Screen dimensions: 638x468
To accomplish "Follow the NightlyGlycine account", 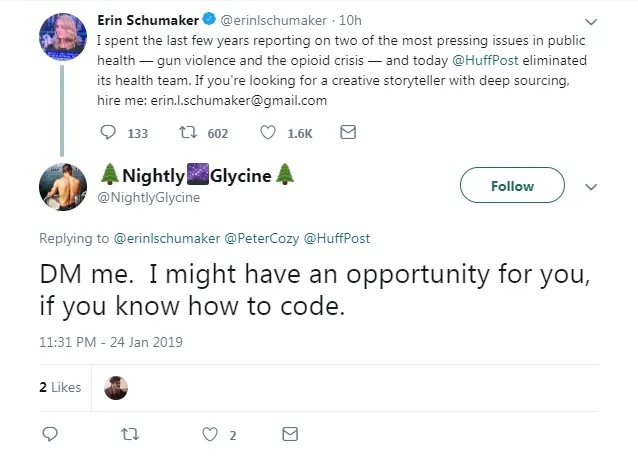I will [x=512, y=185].
